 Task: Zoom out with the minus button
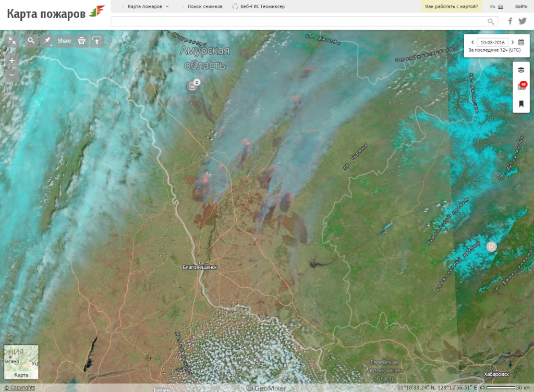coord(12,75)
